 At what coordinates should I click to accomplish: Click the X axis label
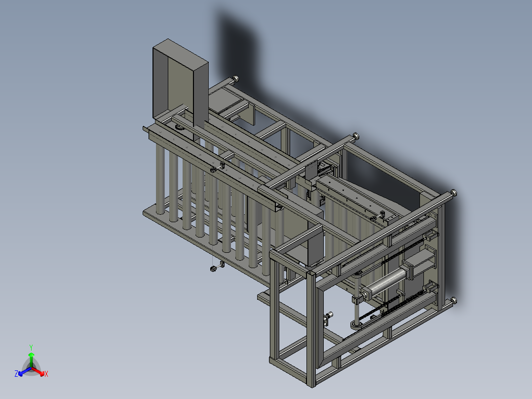pyautogui.click(x=46, y=374)
